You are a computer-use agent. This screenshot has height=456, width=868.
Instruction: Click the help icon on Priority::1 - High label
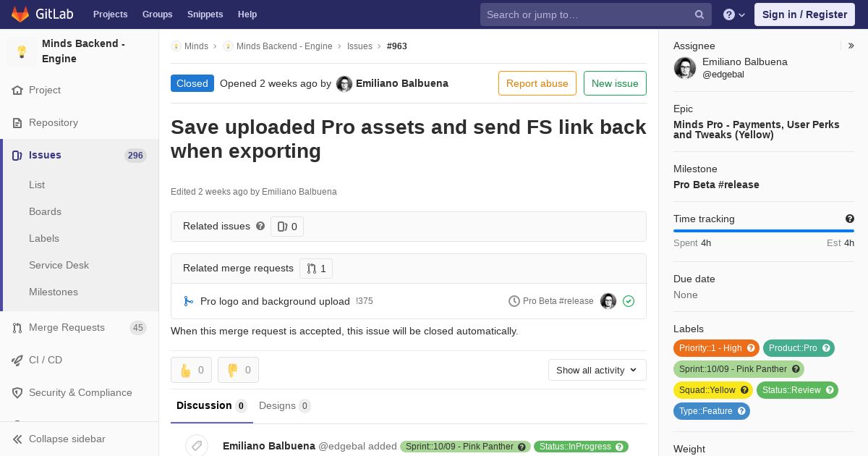coord(751,348)
